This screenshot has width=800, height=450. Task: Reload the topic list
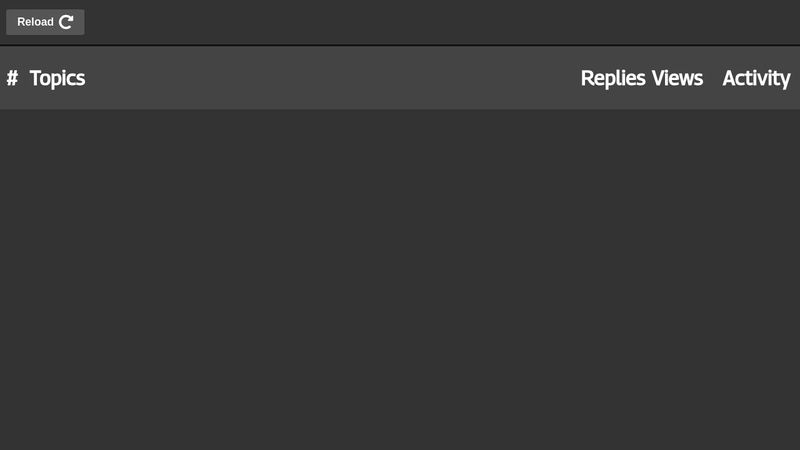click(45, 22)
